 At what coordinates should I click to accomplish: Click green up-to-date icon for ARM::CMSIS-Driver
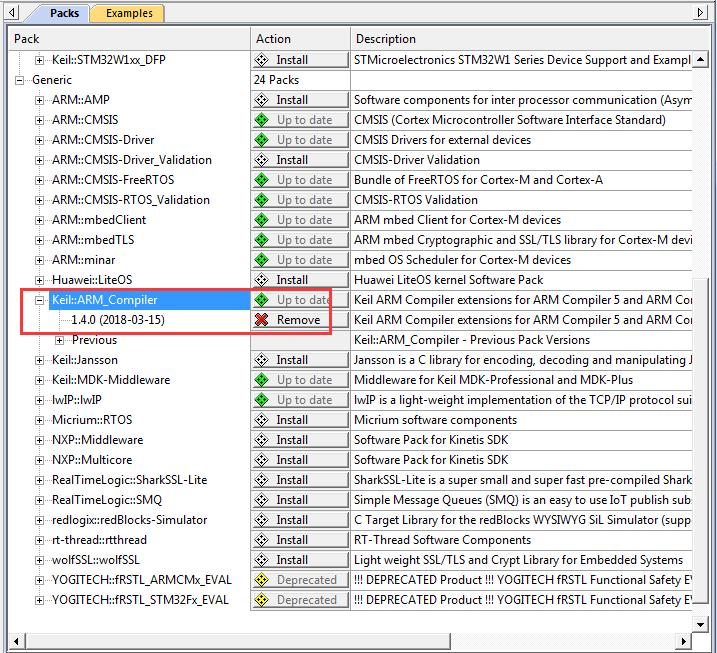(262, 140)
